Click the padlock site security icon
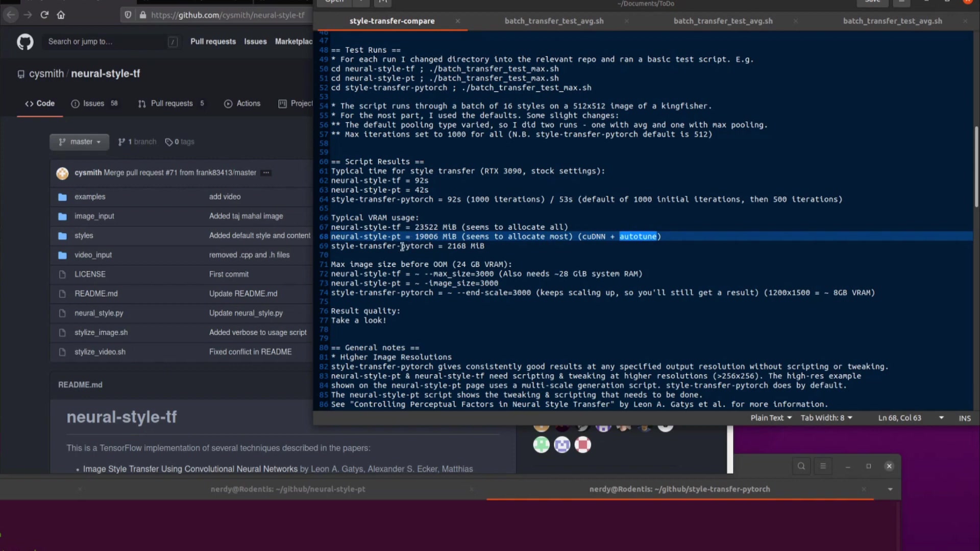Screen dimensions: 980x551 pos(143,15)
